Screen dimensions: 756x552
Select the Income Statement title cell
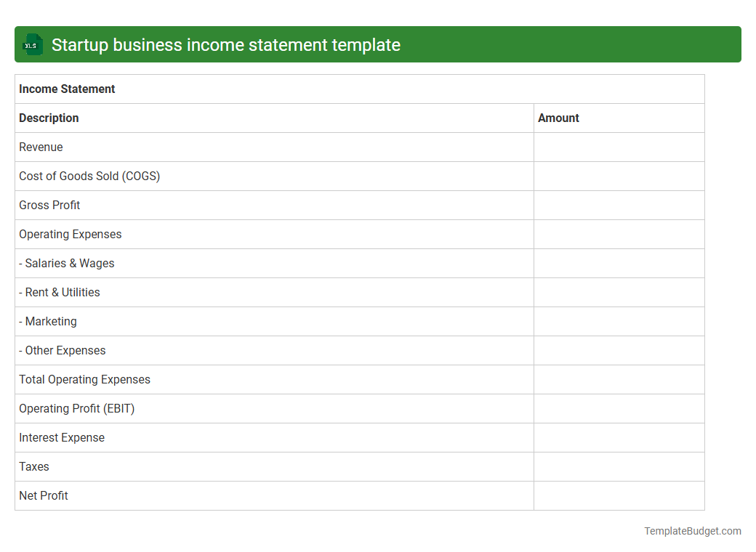(66, 89)
